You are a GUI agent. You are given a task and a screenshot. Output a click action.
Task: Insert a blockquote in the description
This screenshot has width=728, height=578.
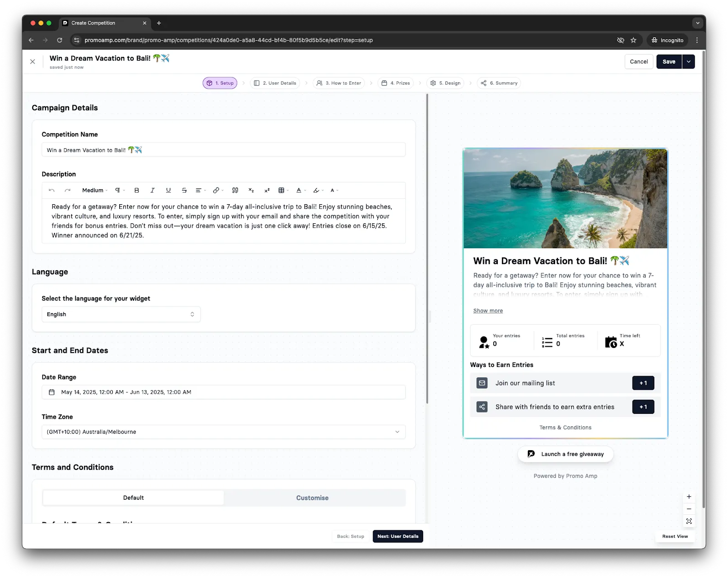(235, 191)
